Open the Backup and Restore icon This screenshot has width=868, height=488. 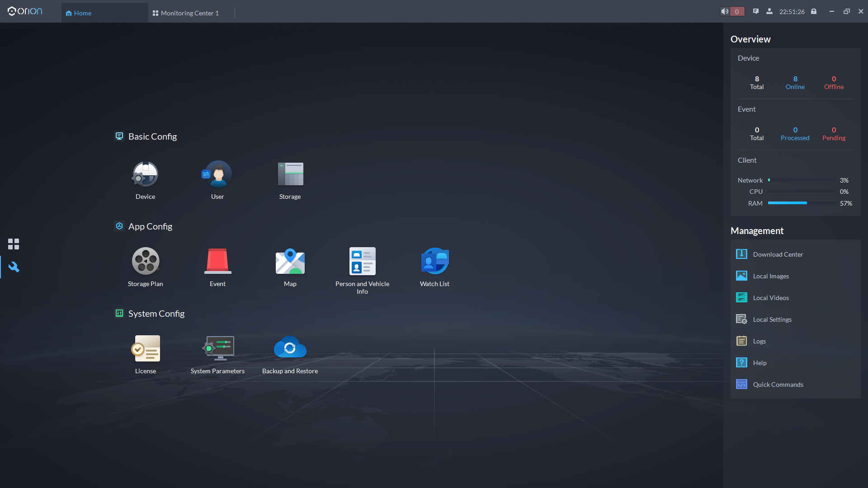[x=290, y=347]
